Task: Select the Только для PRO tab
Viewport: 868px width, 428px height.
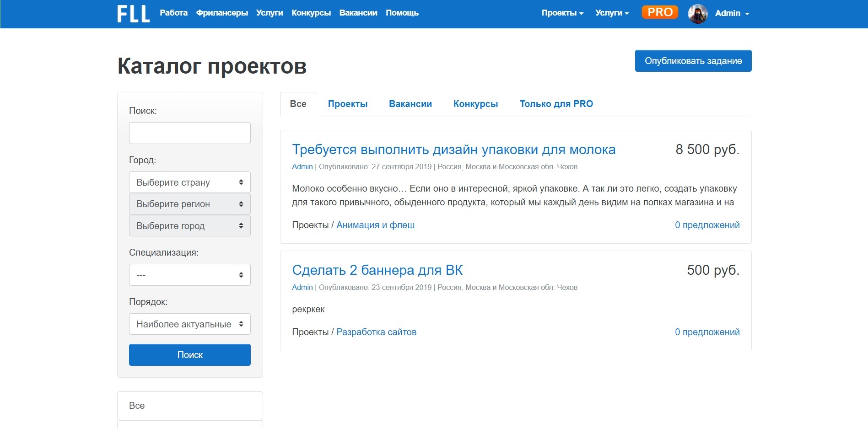Action: click(x=556, y=104)
